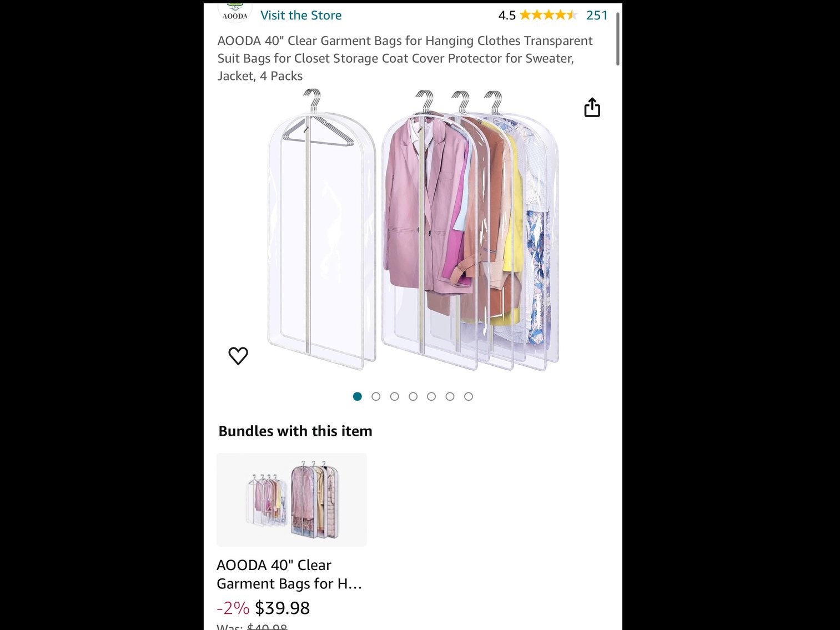Click the star rating icons
This screenshot has width=840, height=630.
click(x=549, y=15)
